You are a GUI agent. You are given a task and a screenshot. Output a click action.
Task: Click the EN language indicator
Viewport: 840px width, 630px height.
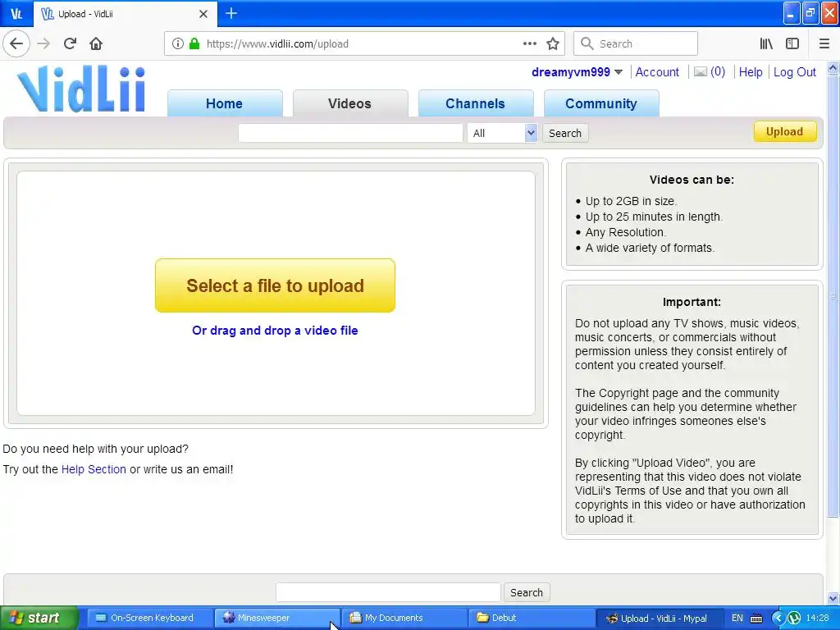point(737,618)
